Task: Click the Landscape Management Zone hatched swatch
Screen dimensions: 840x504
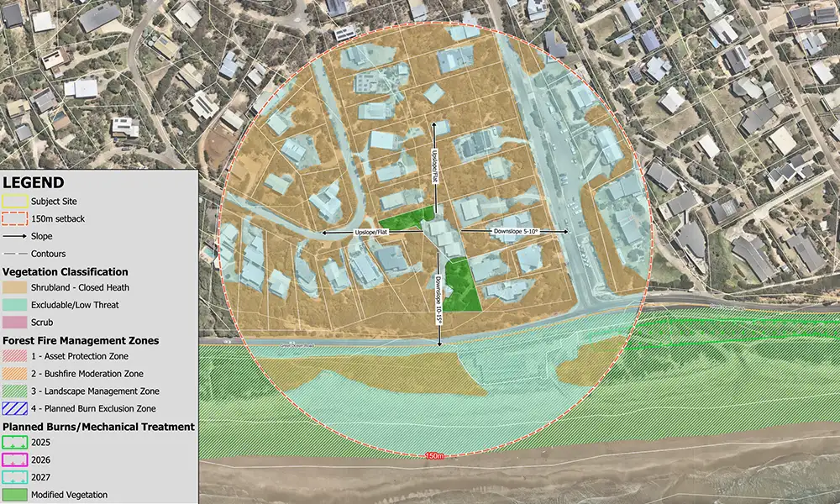Action: click(14, 391)
